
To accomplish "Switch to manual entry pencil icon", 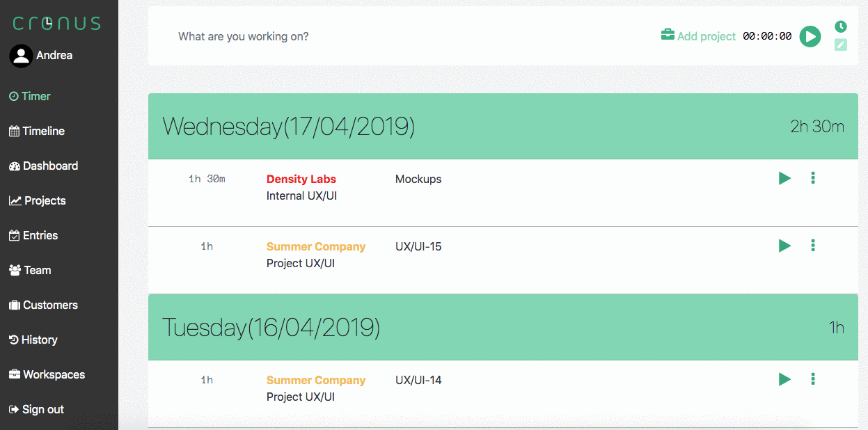I will pos(841,45).
